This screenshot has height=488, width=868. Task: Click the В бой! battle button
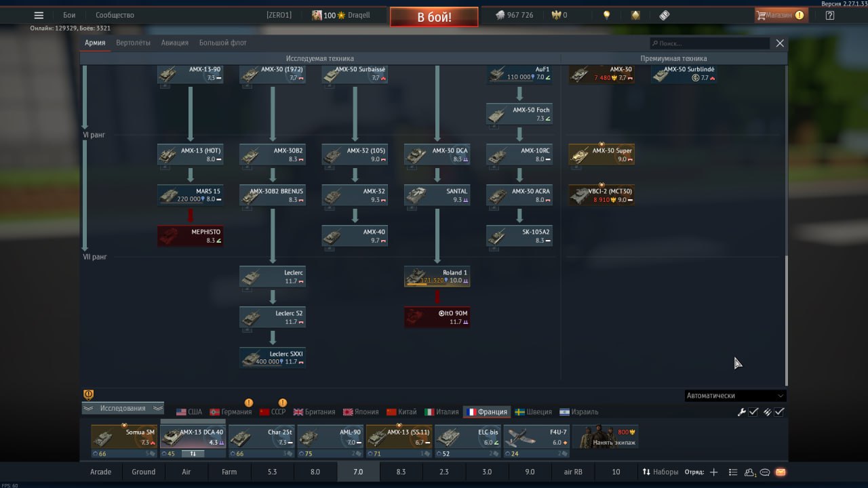[434, 17]
